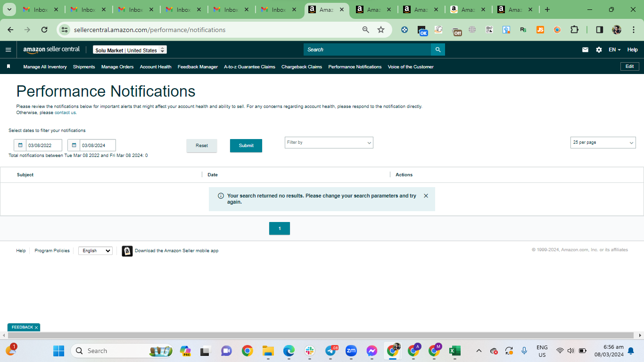Click the end date field 03/08/2024
The width and height of the screenshot is (644, 362).
click(98, 145)
